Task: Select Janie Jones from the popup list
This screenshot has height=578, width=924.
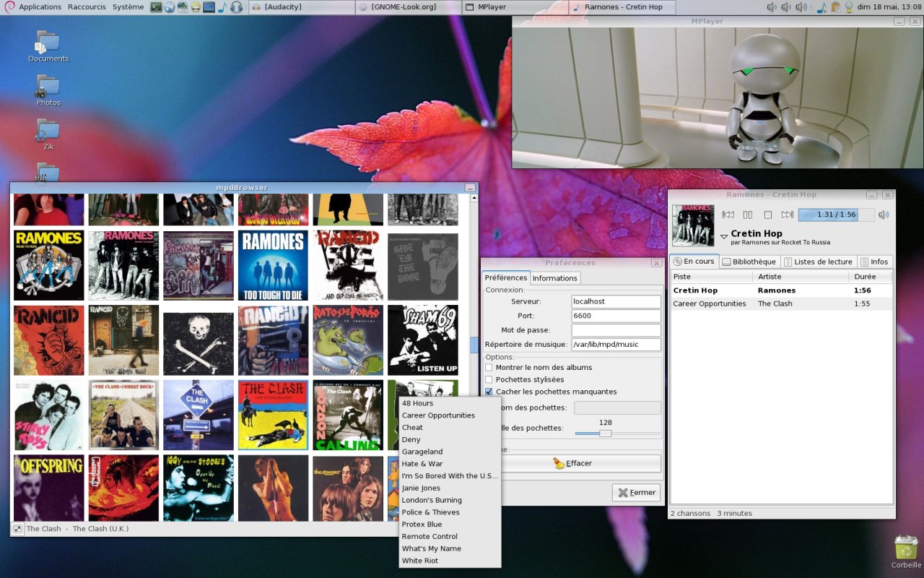Action: point(450,488)
